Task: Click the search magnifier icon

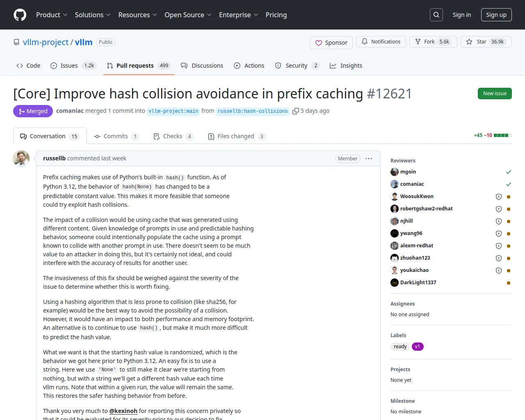Action: point(436,15)
